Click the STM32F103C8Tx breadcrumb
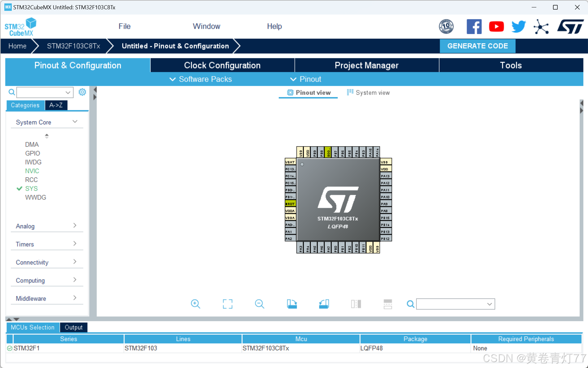 pos(73,46)
